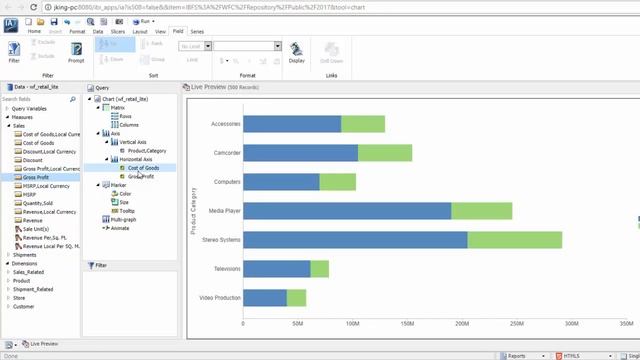640x360 pixels.
Task: Open the HTML5 output format dropdown
Action: coord(610,356)
